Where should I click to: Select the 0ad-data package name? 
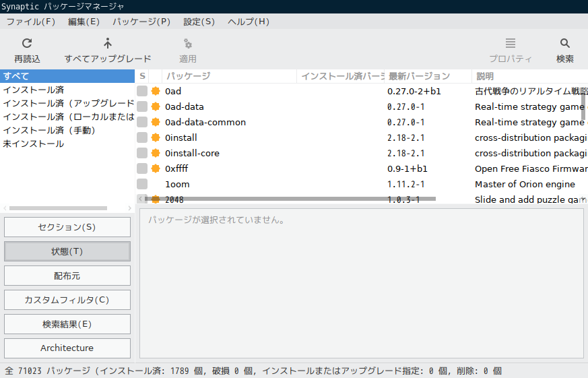pos(184,107)
